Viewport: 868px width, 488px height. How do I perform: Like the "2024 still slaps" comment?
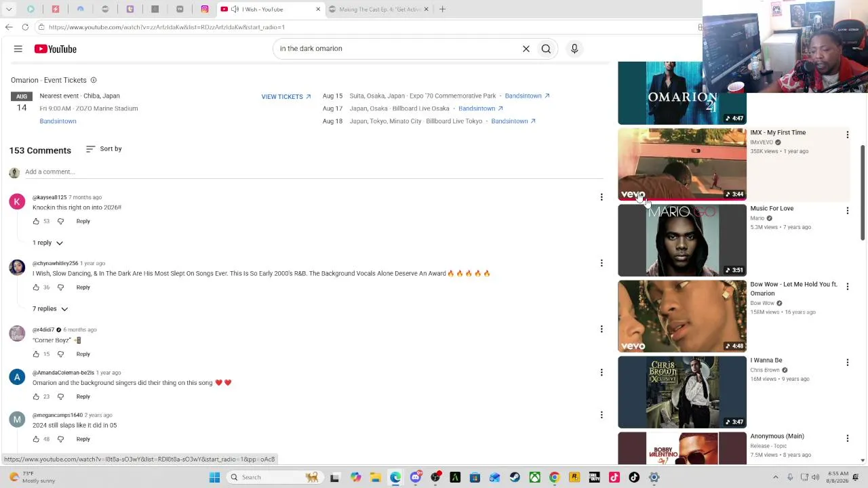[36, 439]
